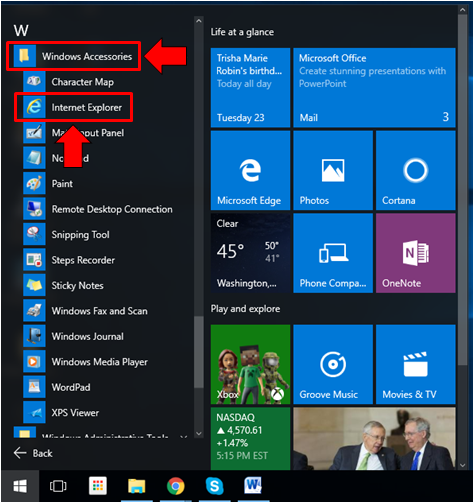Screen dimensions: 474x504
Task: Click the app list scrollbar thumb
Action: (x=199, y=352)
